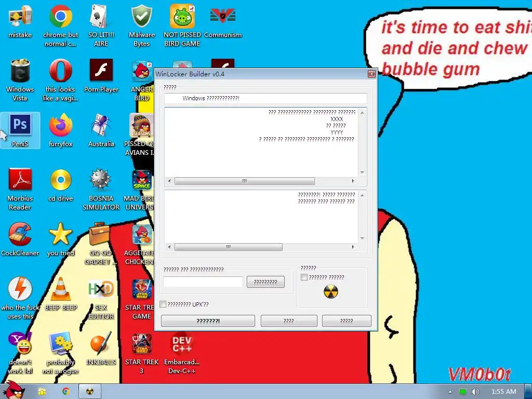532x399 pixels.
Task: Open the folder icon in the taskbar
Action: tap(42, 392)
